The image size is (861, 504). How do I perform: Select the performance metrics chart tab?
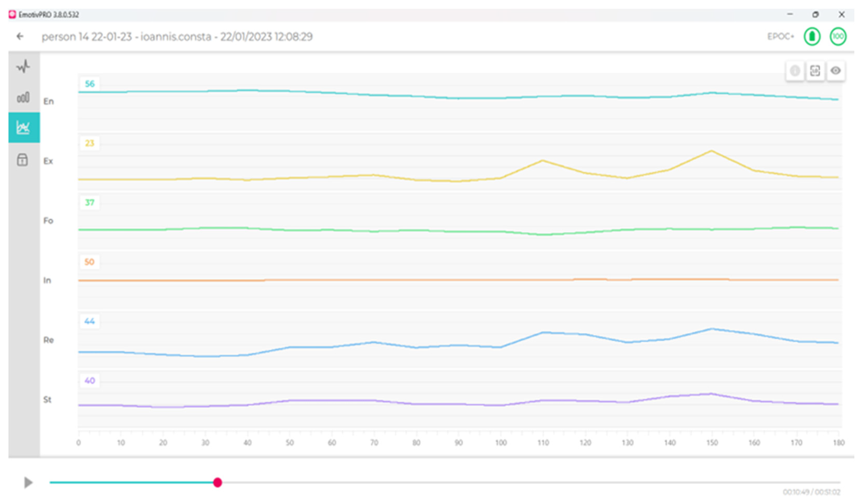(24, 127)
